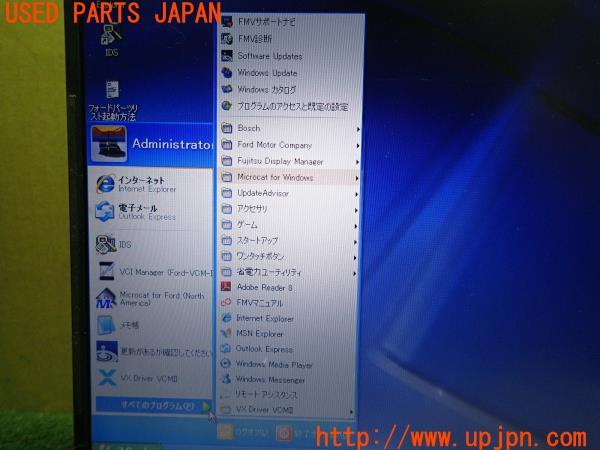Click the FMVマニュアル icon
The height and width of the screenshot is (450, 600).
coord(226,302)
